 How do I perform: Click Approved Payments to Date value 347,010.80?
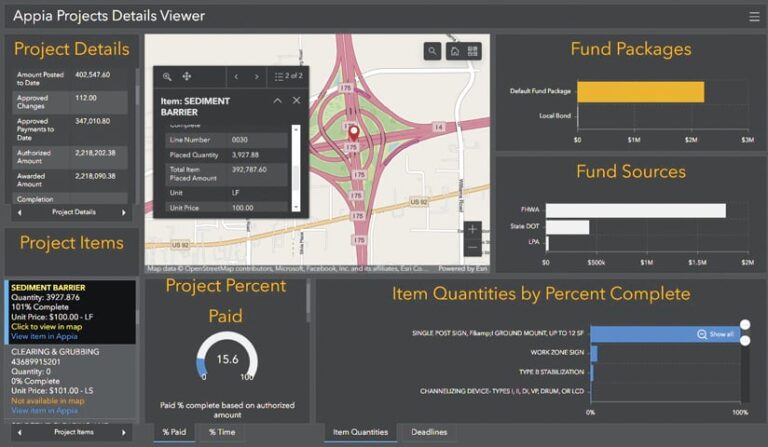point(93,121)
